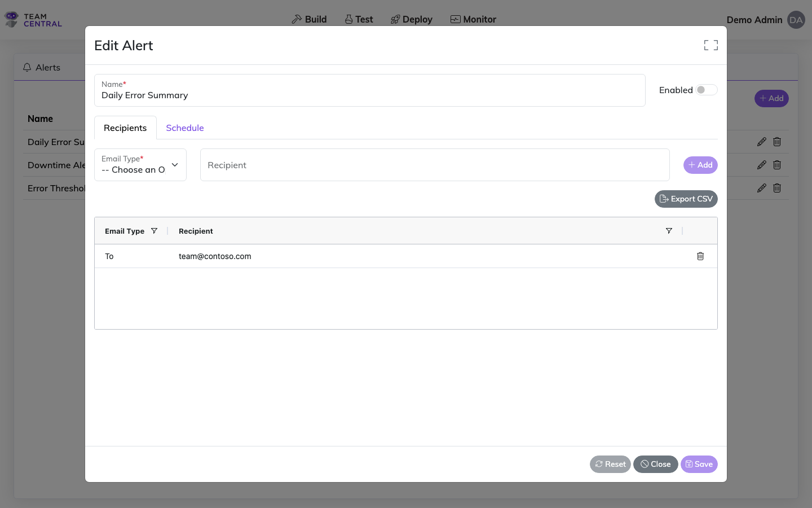Click the Export CSV button
812x508 pixels.
click(x=686, y=199)
